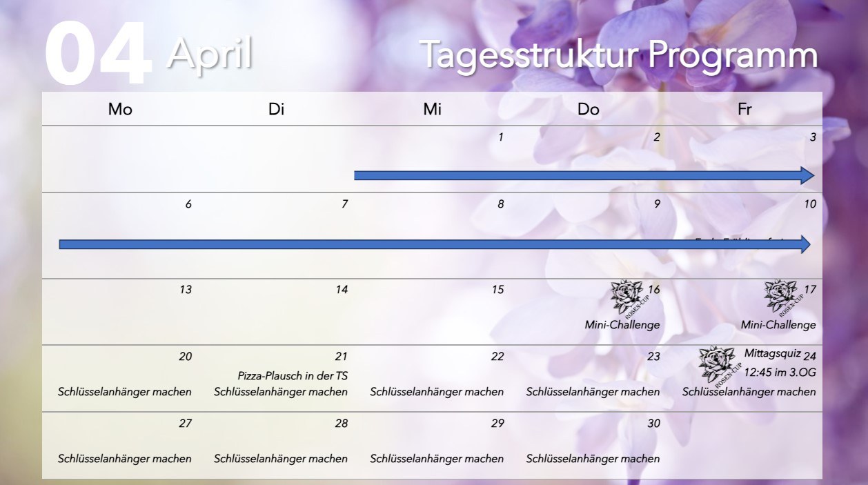Select the long blue arrow in the second week
The height and width of the screenshot is (485, 868).
435,244
